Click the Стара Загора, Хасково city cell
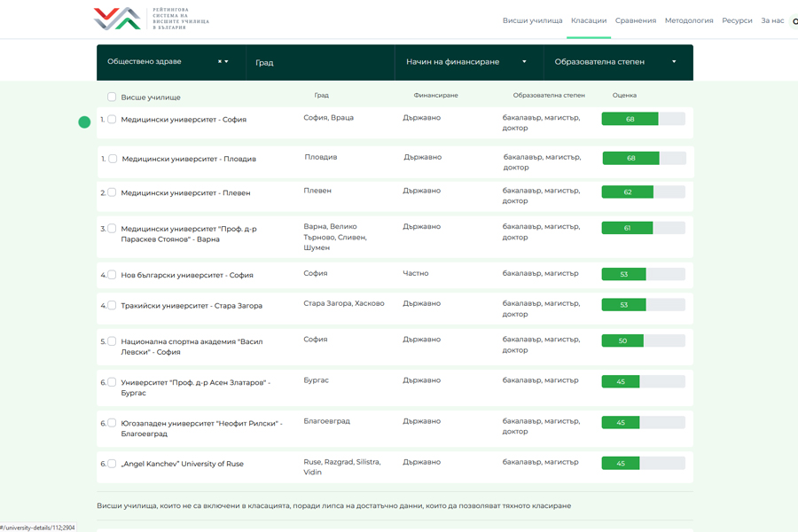Screen dimensions: 798x532 pyautogui.click(x=343, y=303)
